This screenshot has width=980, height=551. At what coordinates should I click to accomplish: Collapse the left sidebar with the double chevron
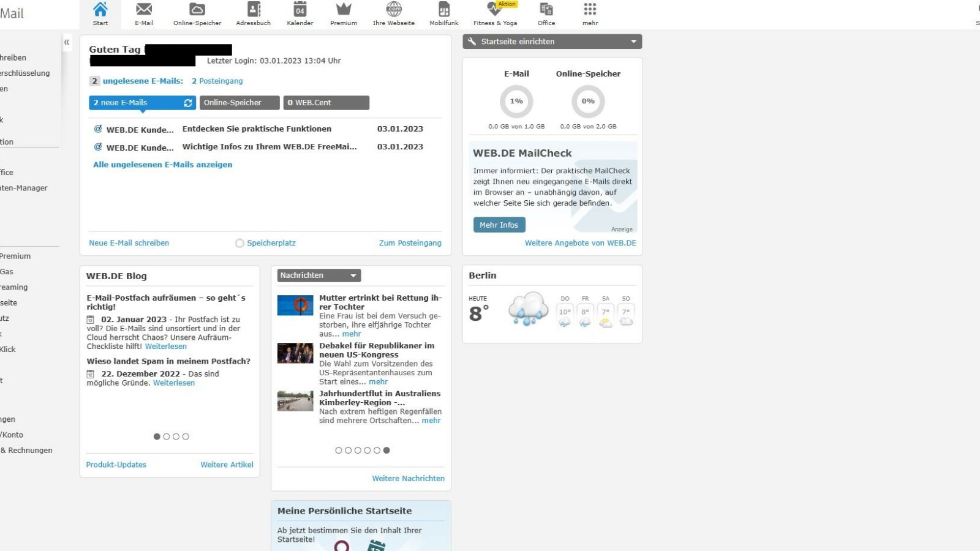(67, 42)
